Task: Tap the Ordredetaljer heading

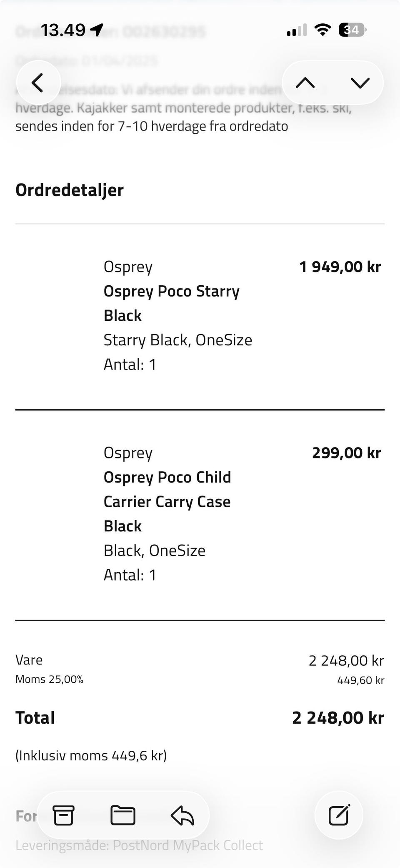Action: click(x=70, y=190)
